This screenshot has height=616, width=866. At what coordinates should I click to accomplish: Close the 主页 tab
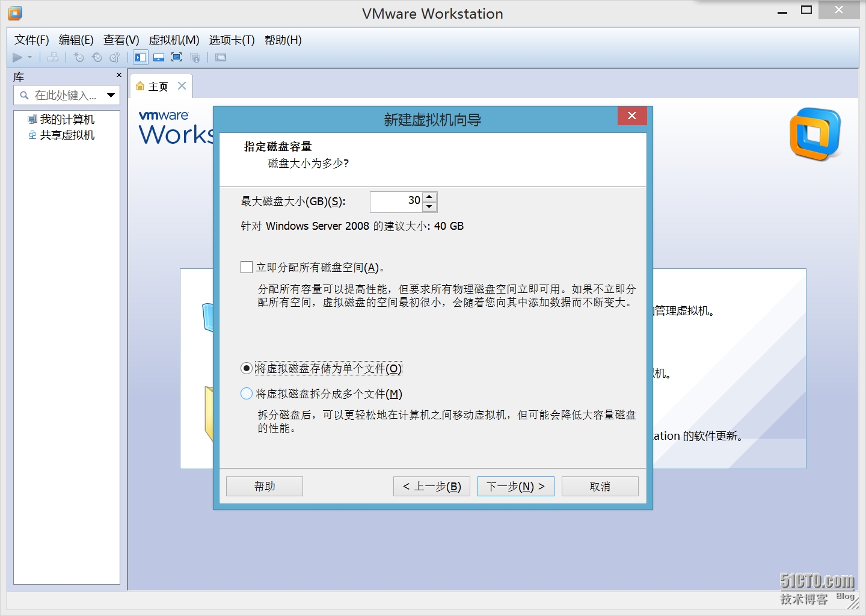(182, 86)
